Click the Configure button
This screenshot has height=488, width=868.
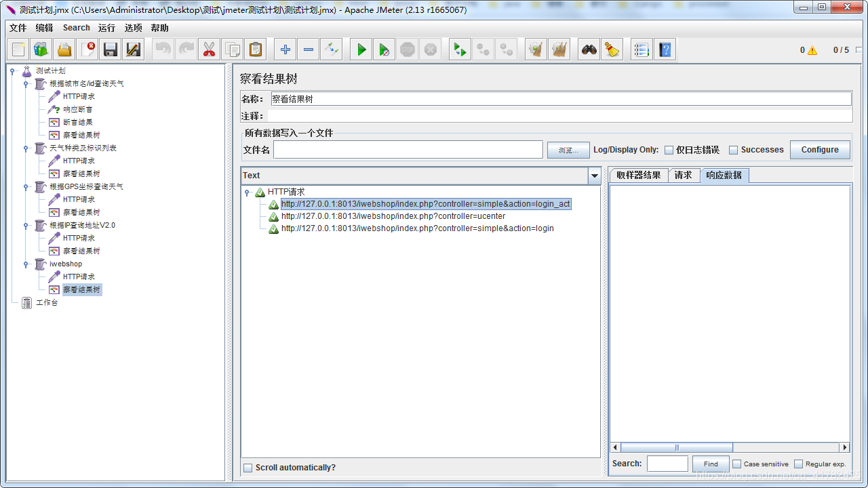(820, 150)
